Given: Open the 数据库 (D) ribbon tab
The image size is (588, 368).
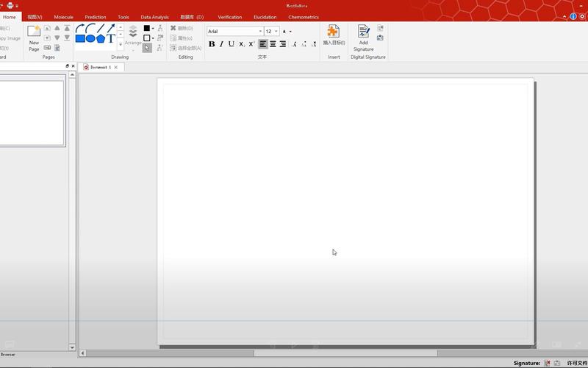Looking at the screenshot, I should tap(192, 17).
